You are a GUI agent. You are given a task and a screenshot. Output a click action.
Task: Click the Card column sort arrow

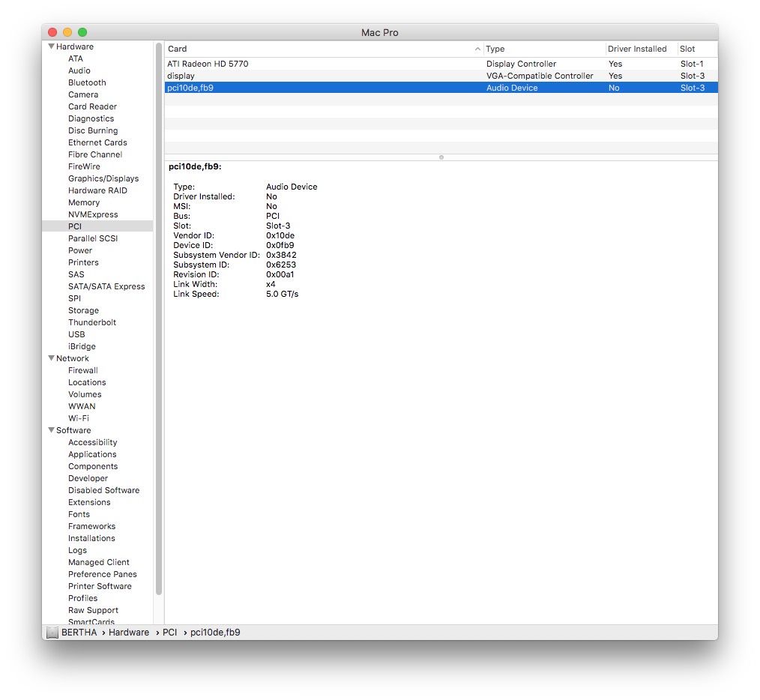click(477, 49)
